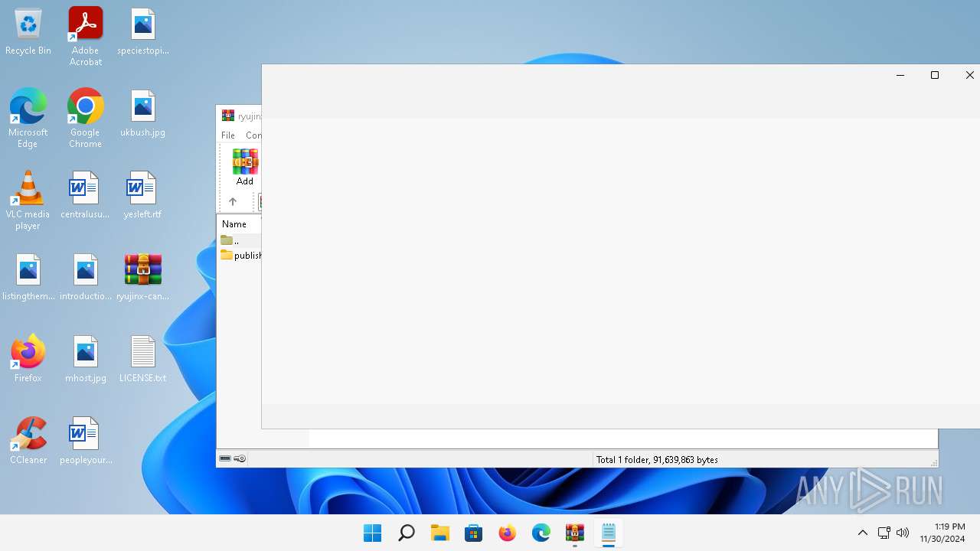
Task: Open Microsoft Store from the taskbar
Action: pos(474,533)
